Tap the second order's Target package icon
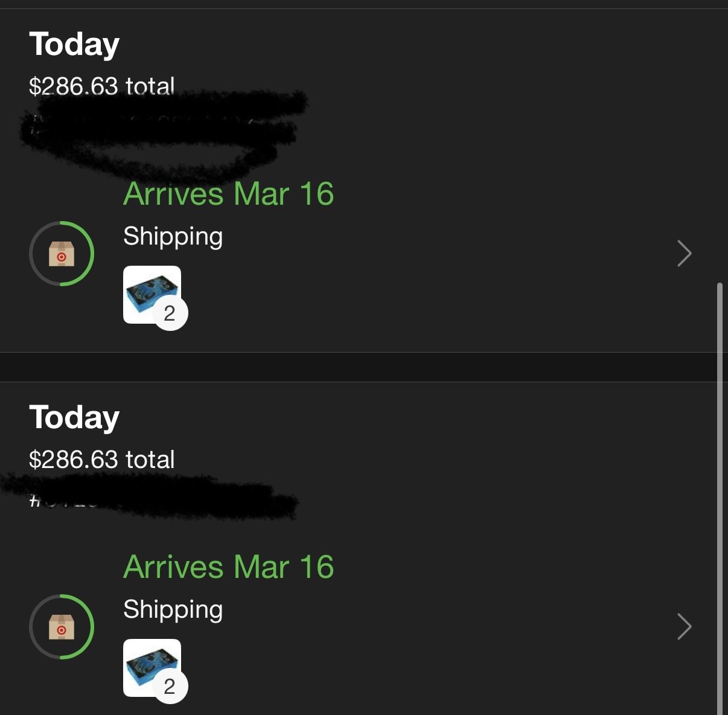This screenshot has height=715, width=728. (62, 627)
